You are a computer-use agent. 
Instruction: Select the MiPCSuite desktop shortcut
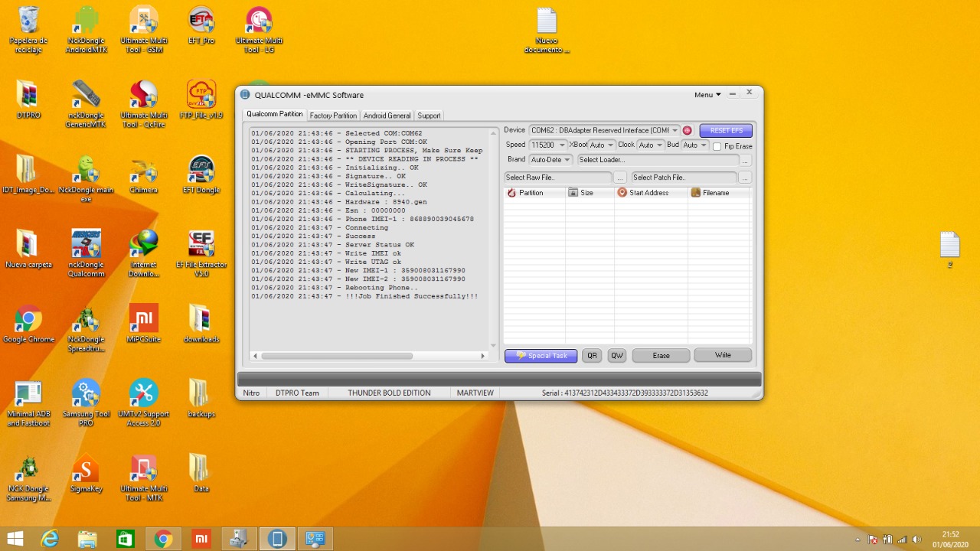coord(144,324)
